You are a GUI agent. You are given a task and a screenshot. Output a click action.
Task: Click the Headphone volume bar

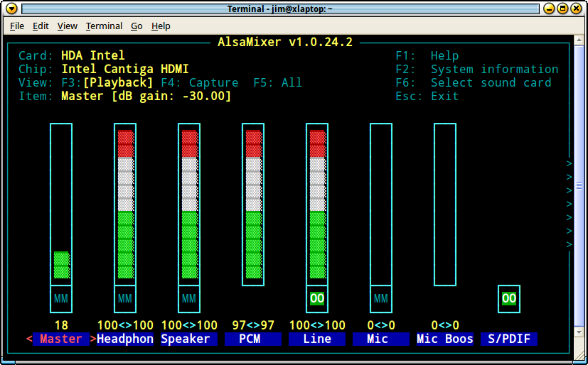point(125,205)
